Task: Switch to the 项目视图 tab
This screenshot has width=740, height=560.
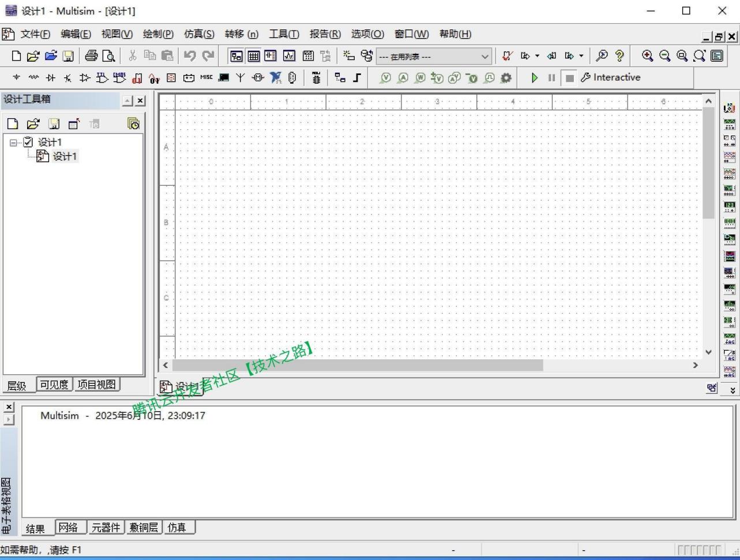Action: pos(97,385)
